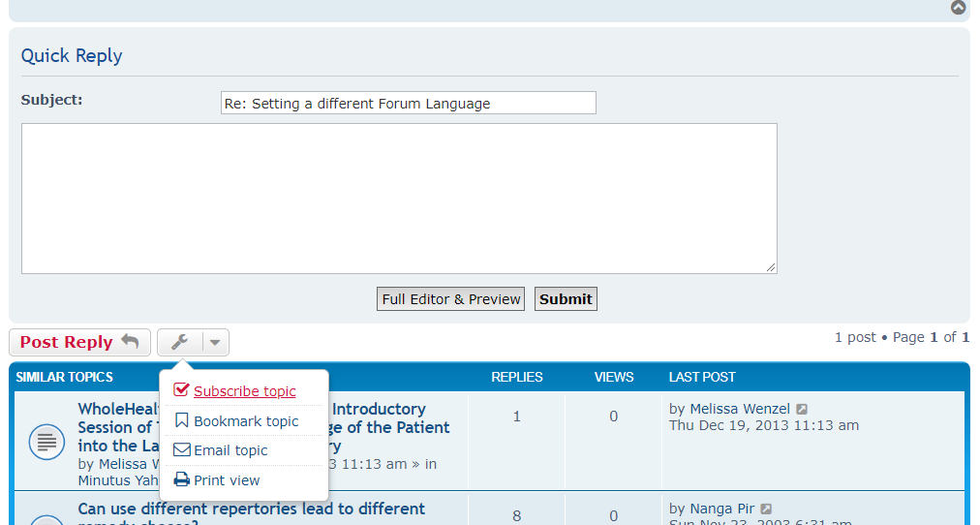
Task: Click the Post Reply arrow icon
Action: (x=130, y=341)
